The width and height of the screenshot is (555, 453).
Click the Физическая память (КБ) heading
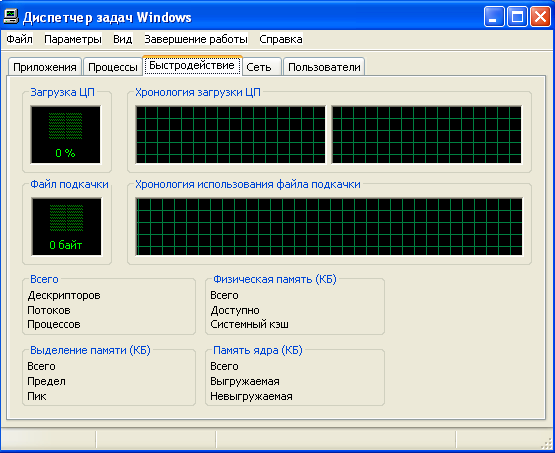[x=275, y=279]
